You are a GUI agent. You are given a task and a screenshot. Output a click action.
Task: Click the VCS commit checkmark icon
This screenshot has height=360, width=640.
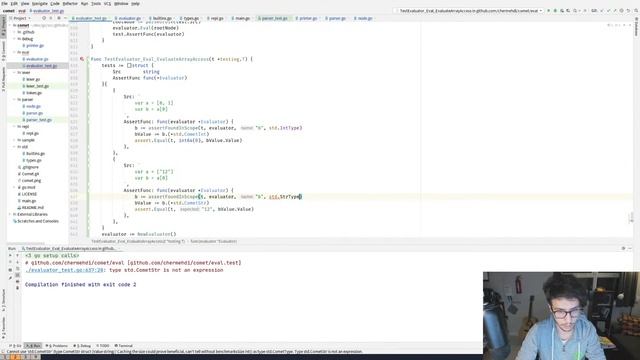point(608,11)
